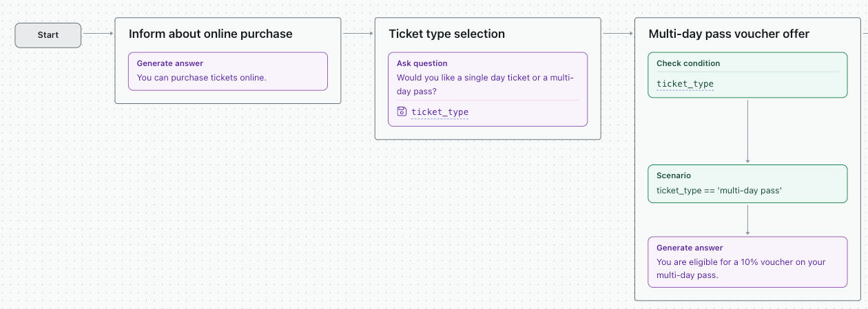Click arrow from Check condition to Scenario
Viewport: 868px width, 309px height.
point(747,131)
